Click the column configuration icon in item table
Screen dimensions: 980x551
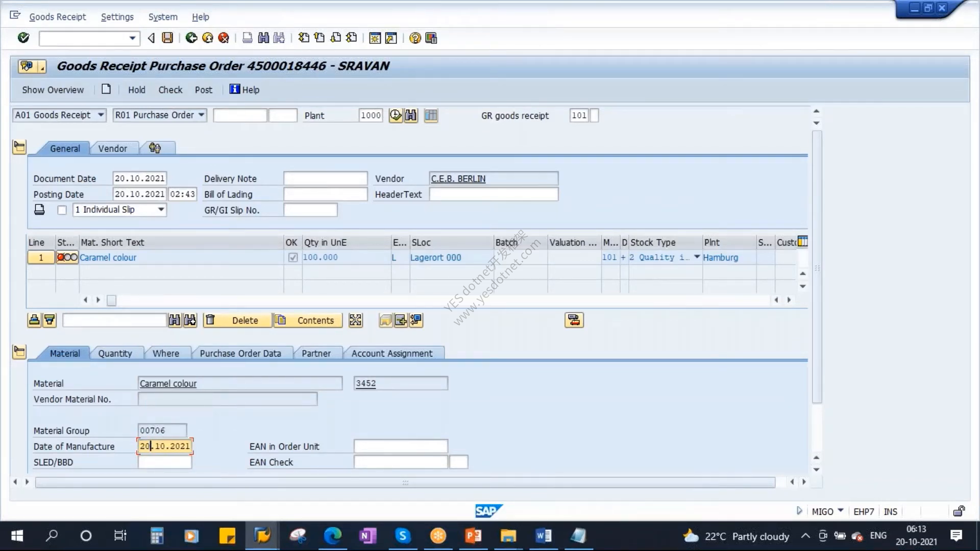(803, 241)
